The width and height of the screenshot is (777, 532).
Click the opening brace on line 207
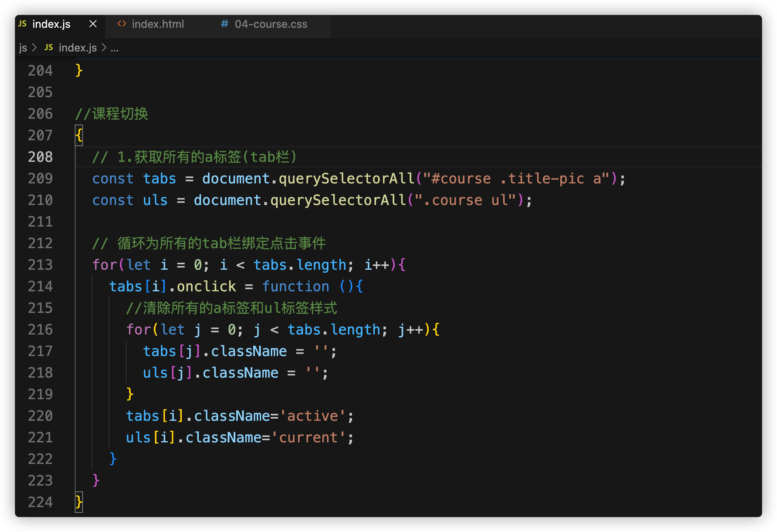pos(79,135)
